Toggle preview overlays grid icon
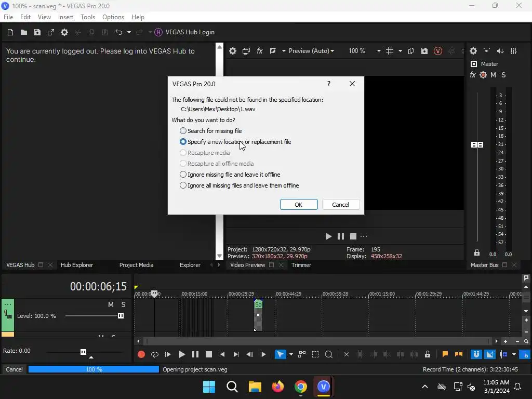The image size is (532, 399). pos(390,51)
